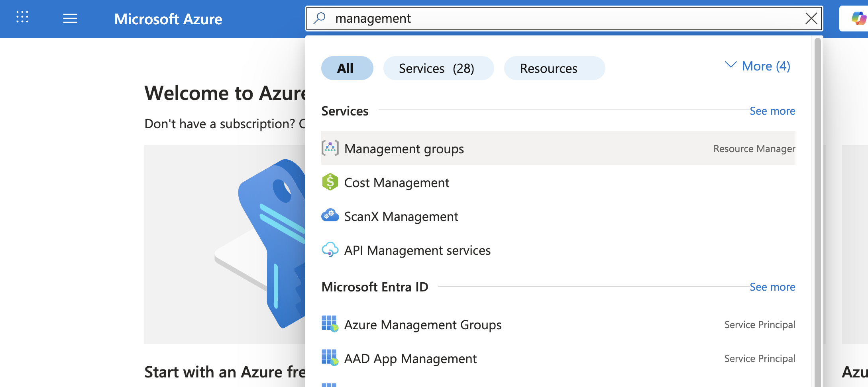Clear the search text with X

pyautogui.click(x=811, y=18)
